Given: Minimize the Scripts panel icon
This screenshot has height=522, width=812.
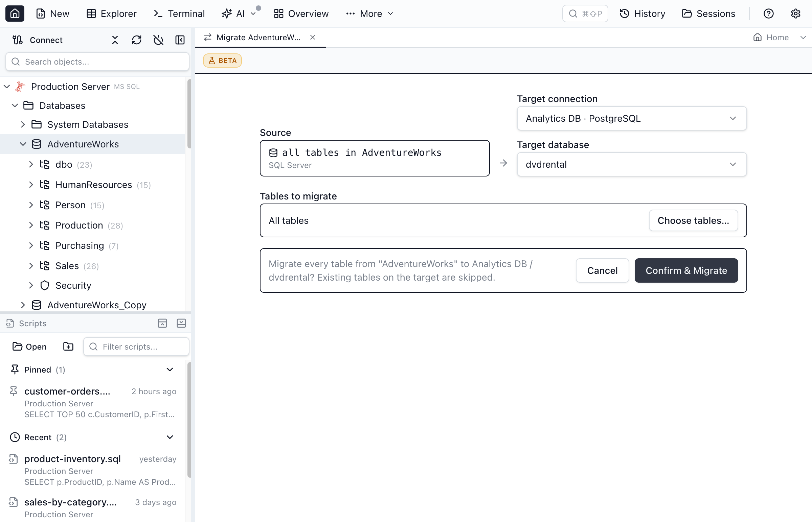Looking at the screenshot, I should click(x=181, y=323).
